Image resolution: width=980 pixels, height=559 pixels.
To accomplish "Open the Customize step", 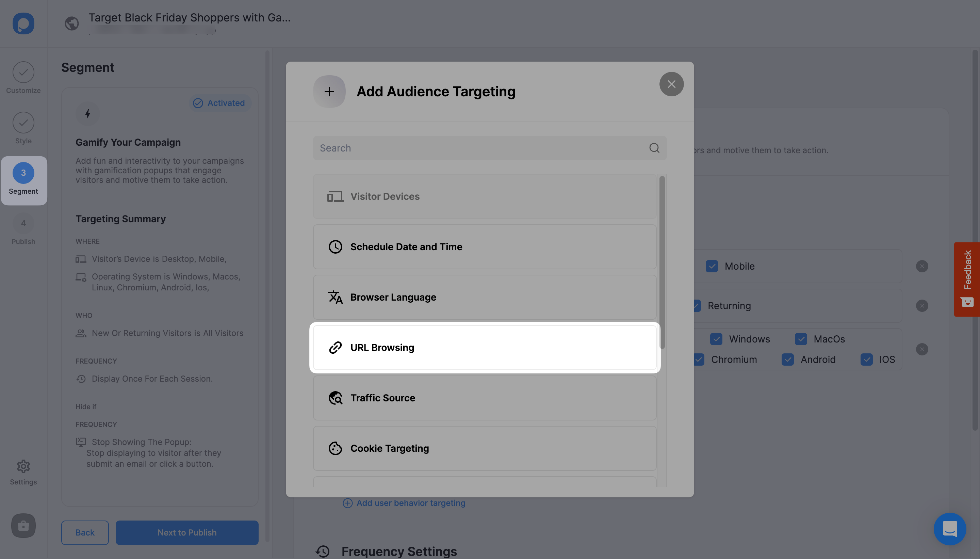I will click(x=23, y=78).
